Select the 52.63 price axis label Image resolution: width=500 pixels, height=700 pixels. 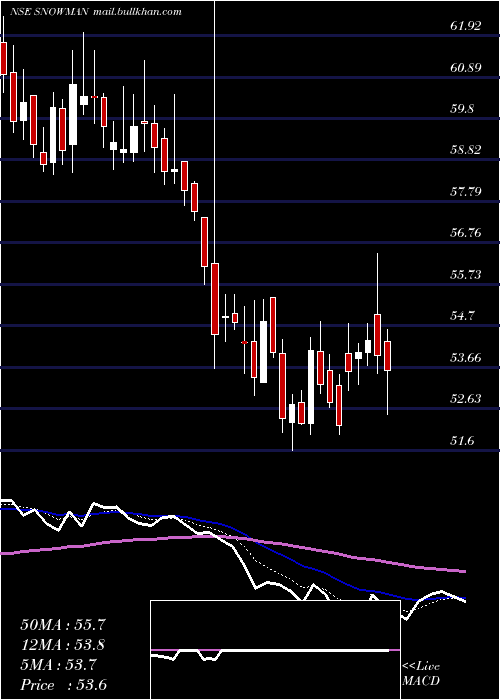[466, 399]
